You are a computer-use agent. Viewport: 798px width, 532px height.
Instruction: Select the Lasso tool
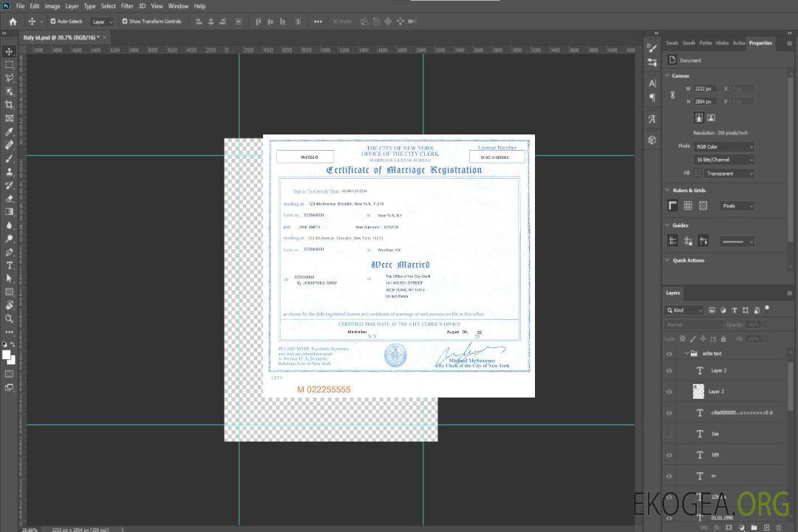coord(9,78)
